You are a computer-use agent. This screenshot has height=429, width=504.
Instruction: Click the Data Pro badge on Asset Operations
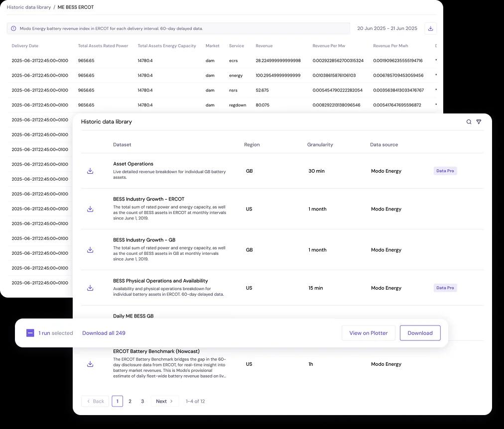[445, 171]
